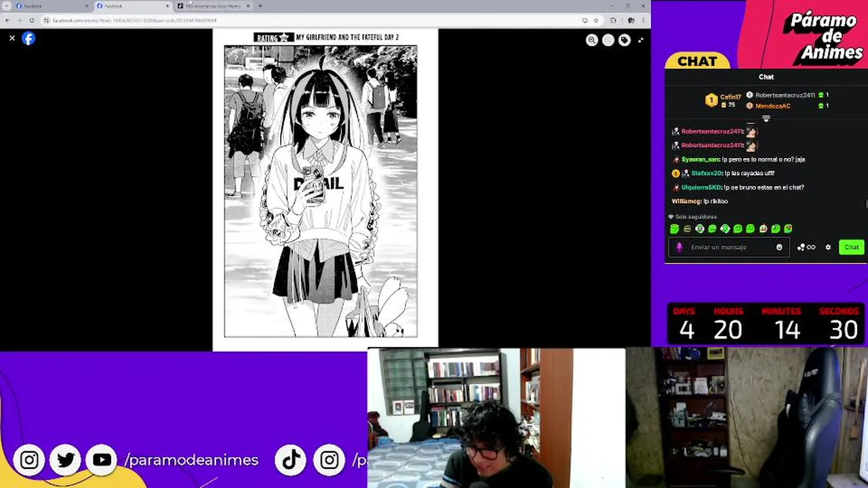This screenshot has width=868, height=488.
Task: Click Robertsantacruz2411 in the leaderboard
Action: 785,96
